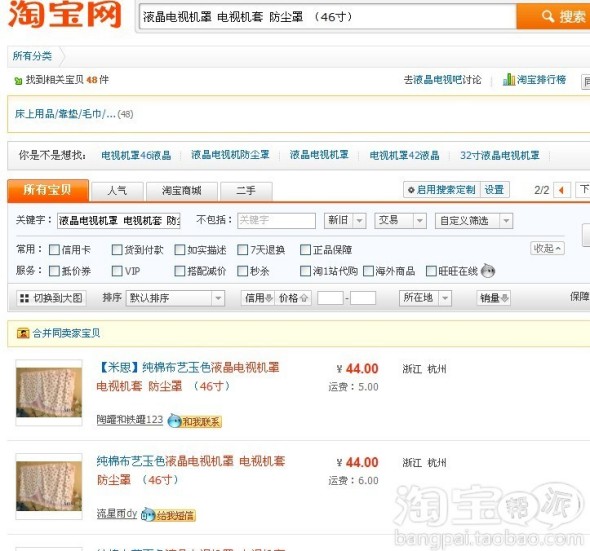Expand the 默认排序 sort dropdown
This screenshot has height=551, width=590.
[x=175, y=298]
